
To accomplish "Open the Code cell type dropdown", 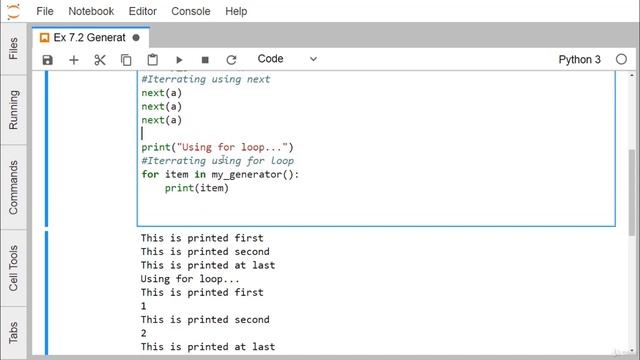I will (287, 59).
